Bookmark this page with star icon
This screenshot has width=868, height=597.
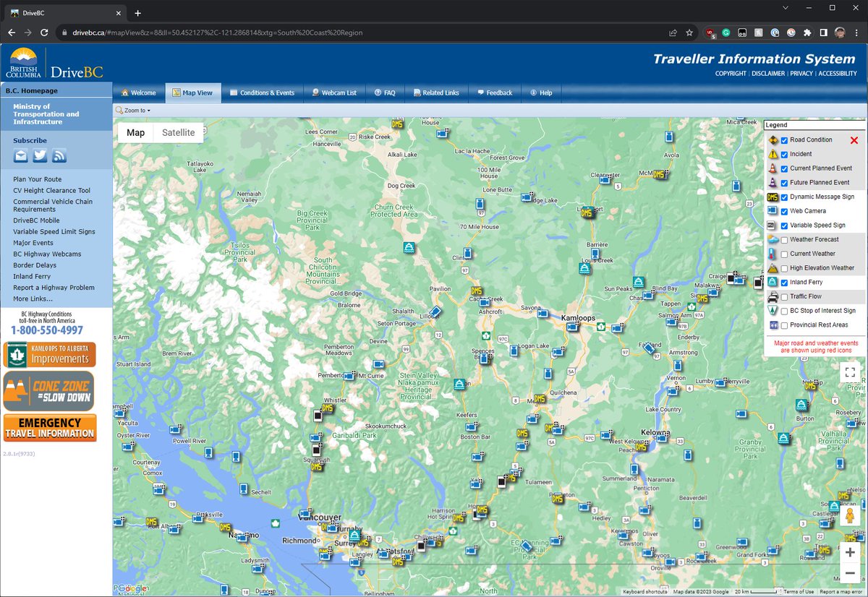point(689,33)
